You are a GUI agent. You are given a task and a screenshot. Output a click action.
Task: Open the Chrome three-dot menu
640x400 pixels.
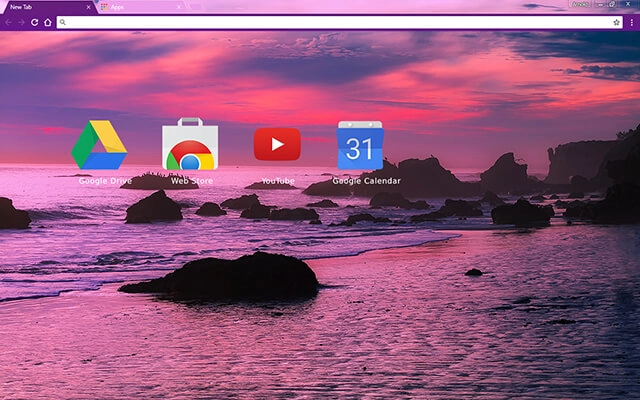[x=631, y=22]
